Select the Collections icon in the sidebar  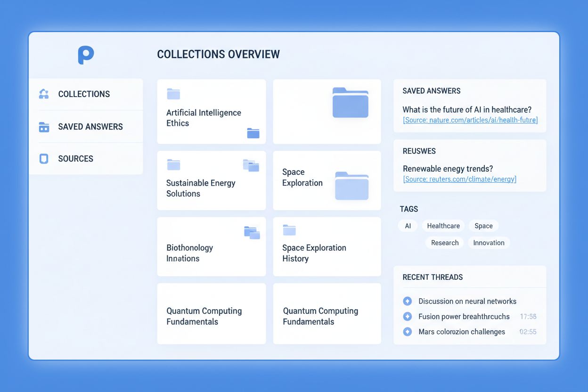(x=43, y=94)
